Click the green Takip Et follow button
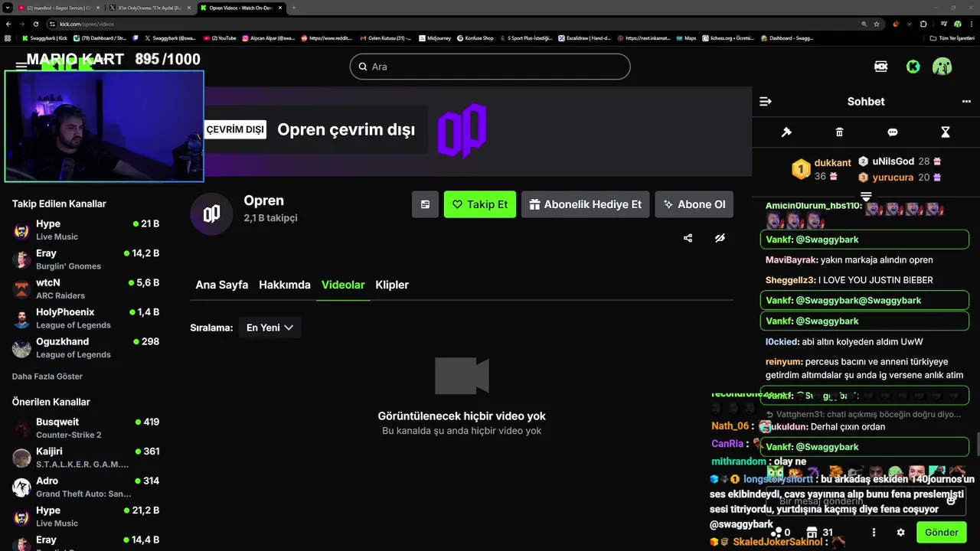 click(x=480, y=204)
